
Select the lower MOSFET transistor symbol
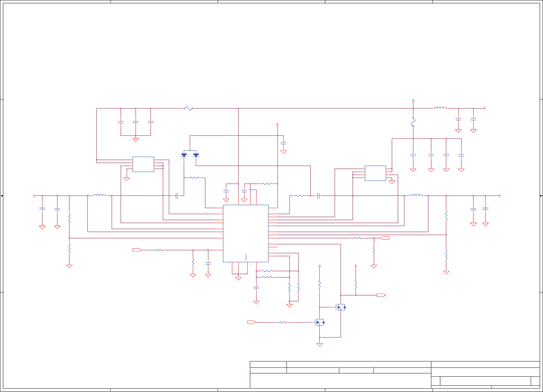[x=320, y=322]
